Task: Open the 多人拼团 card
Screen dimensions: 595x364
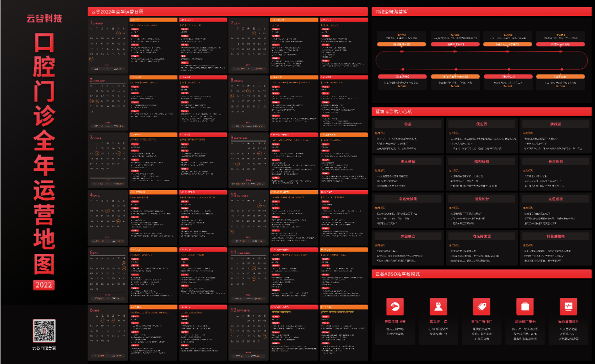Action: pyautogui.click(x=408, y=173)
